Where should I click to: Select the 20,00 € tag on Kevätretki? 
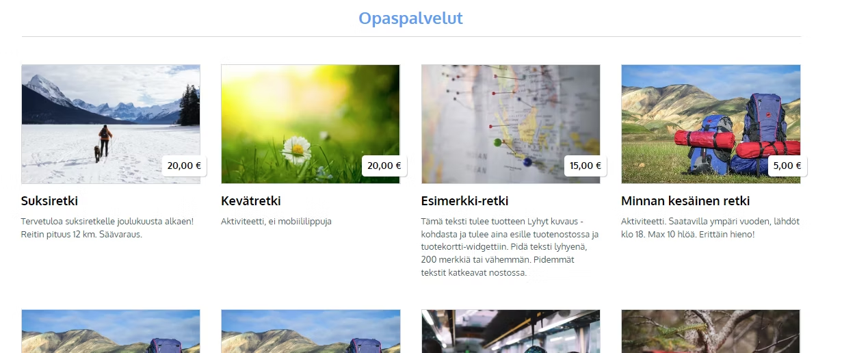(x=384, y=166)
